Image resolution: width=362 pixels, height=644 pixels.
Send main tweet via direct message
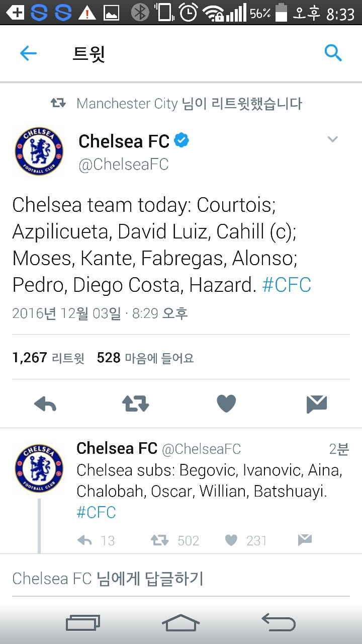pyautogui.click(x=316, y=404)
